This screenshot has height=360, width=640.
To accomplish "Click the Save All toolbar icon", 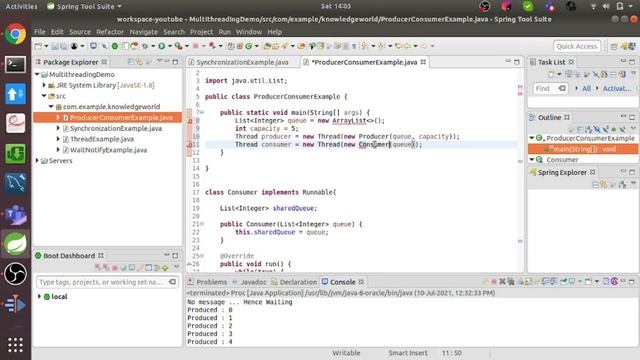I will tap(64, 46).
